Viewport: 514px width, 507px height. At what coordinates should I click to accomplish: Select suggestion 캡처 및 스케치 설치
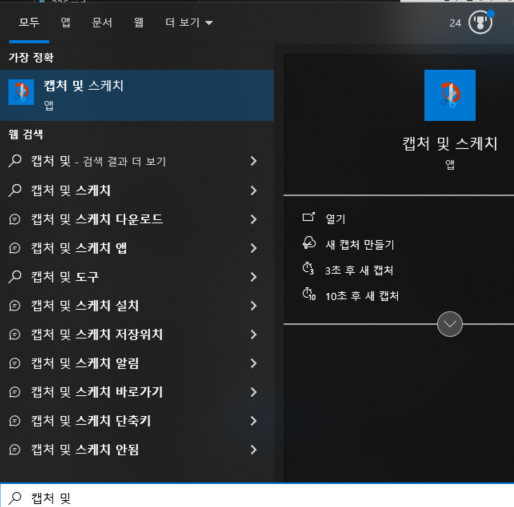pos(137,306)
